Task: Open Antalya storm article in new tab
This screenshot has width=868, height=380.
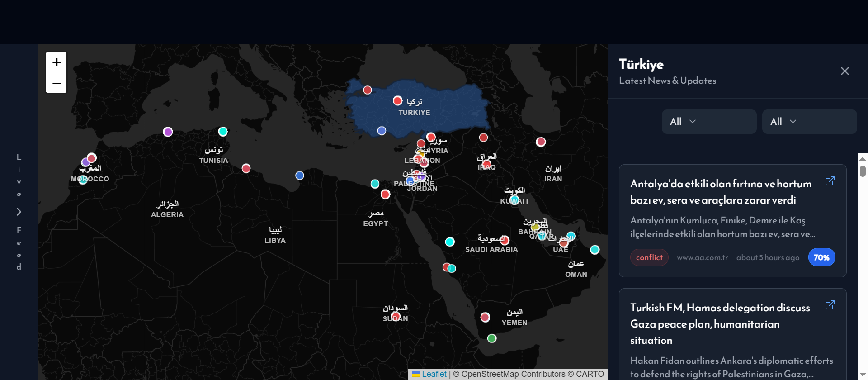Action: (830, 181)
